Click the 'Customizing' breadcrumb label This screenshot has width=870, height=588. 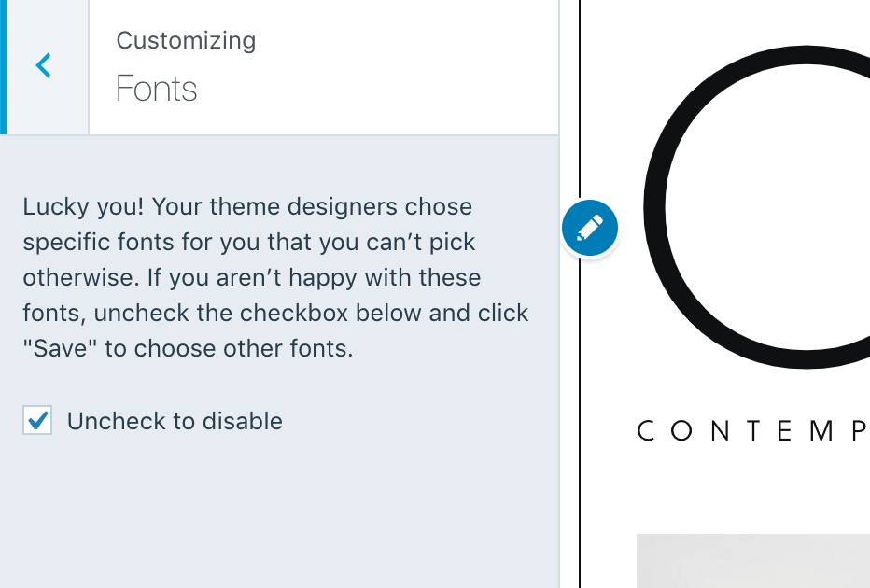coord(186,40)
